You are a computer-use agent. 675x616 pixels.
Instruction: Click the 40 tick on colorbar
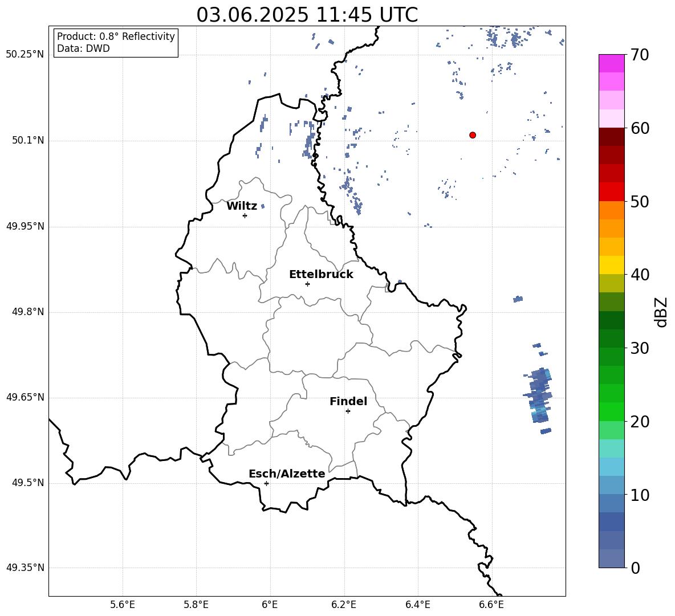[x=640, y=275]
